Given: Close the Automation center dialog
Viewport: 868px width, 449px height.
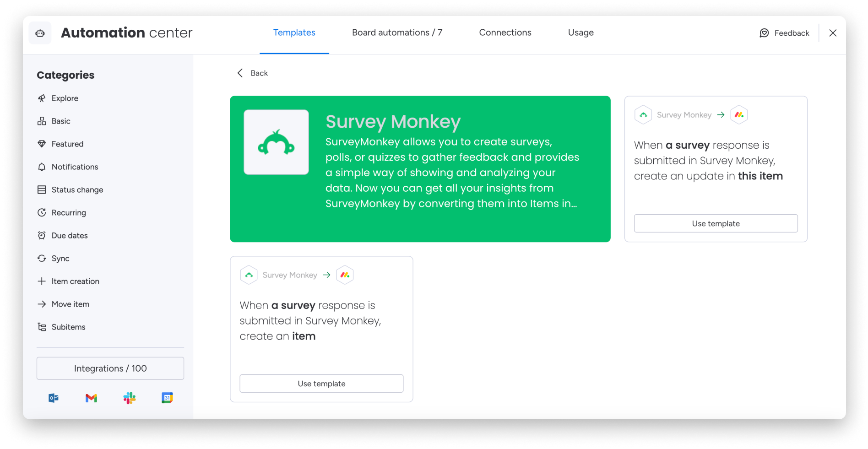Looking at the screenshot, I should tap(833, 33).
